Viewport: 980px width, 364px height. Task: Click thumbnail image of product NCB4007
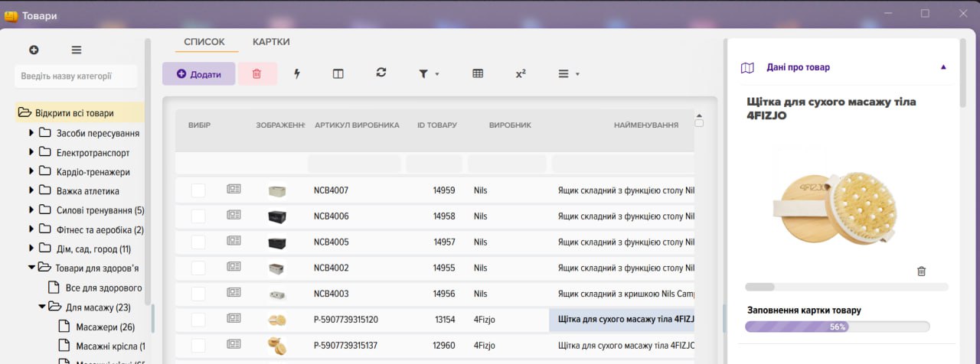point(277,190)
